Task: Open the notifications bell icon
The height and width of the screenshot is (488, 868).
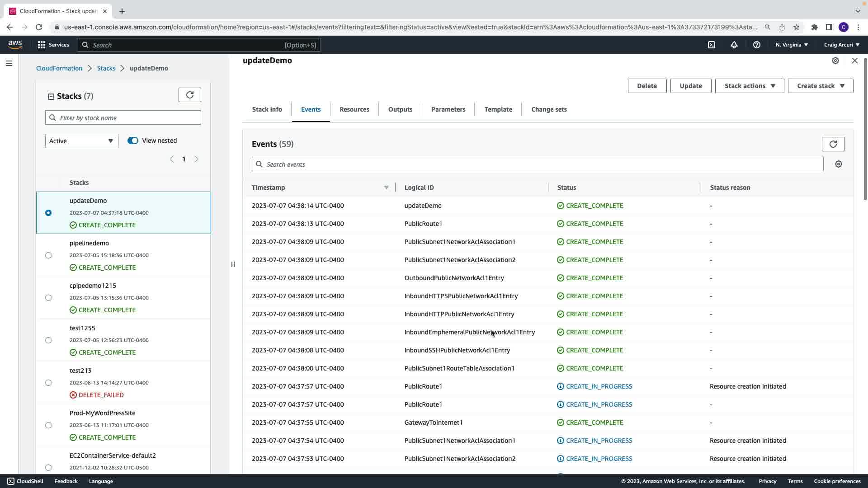Action: 734,45
